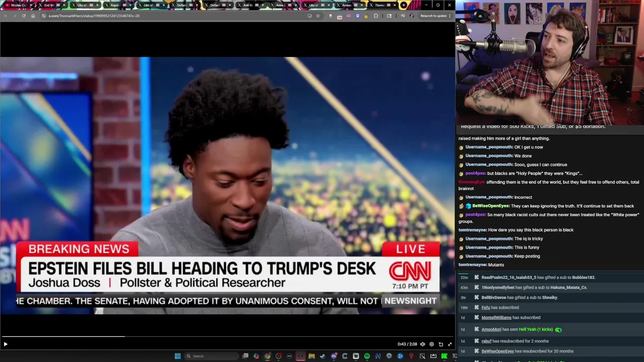Open BellBivDavoe user profile
The image size is (644, 362).
[x=494, y=298]
